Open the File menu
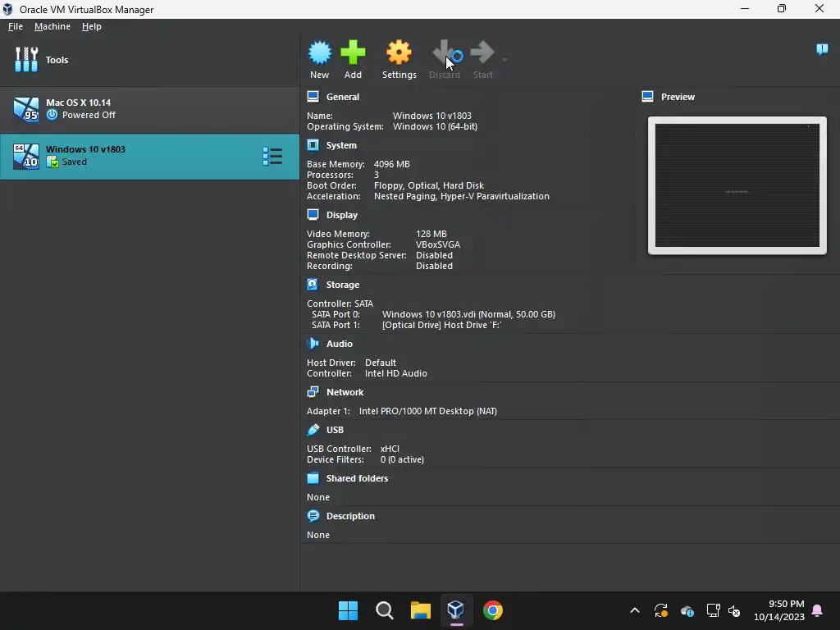840x630 pixels. 16,26
